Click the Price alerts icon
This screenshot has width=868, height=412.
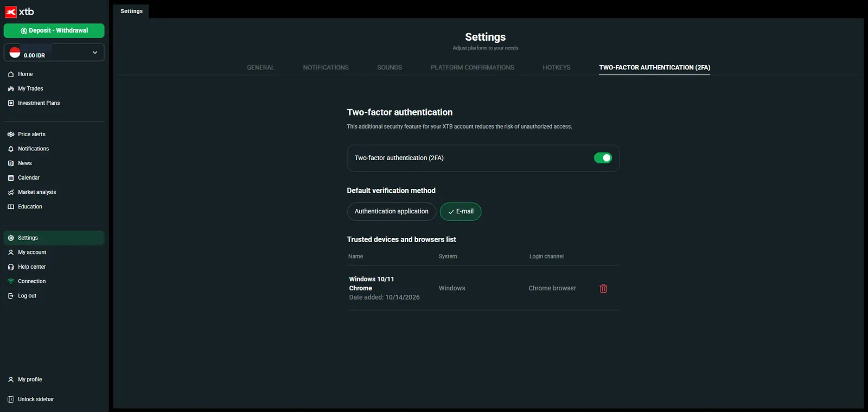pyautogui.click(x=11, y=134)
